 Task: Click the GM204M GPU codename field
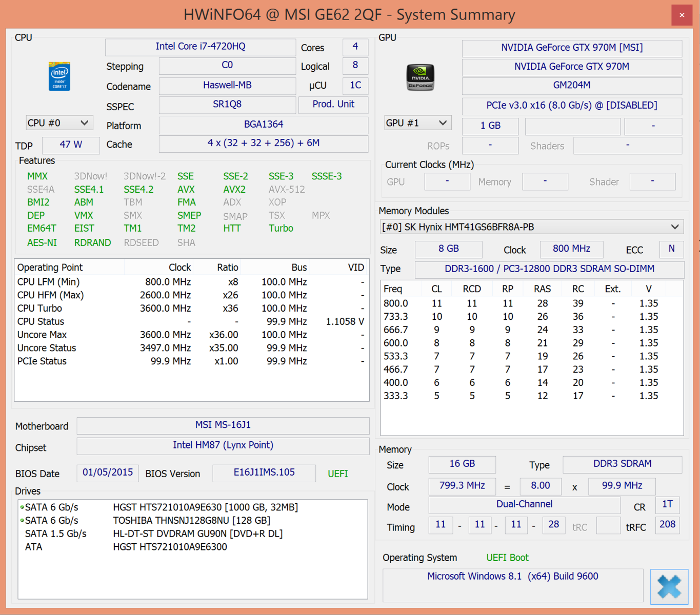click(572, 86)
